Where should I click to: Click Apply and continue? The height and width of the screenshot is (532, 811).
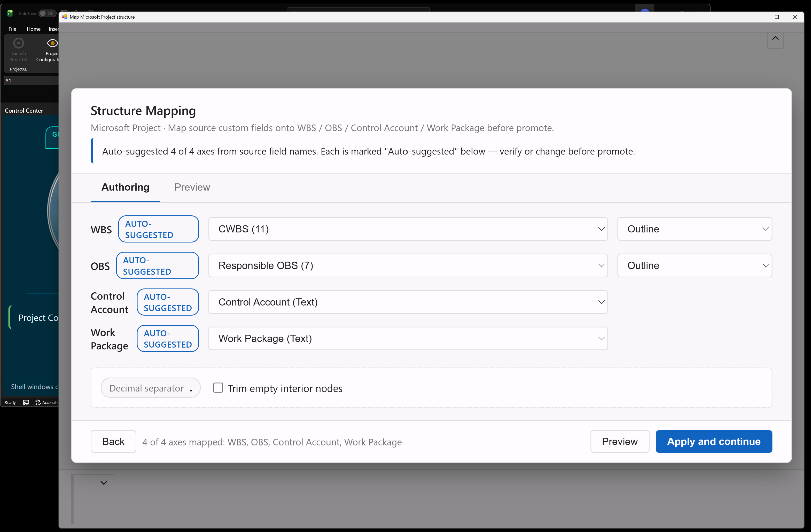(x=714, y=441)
